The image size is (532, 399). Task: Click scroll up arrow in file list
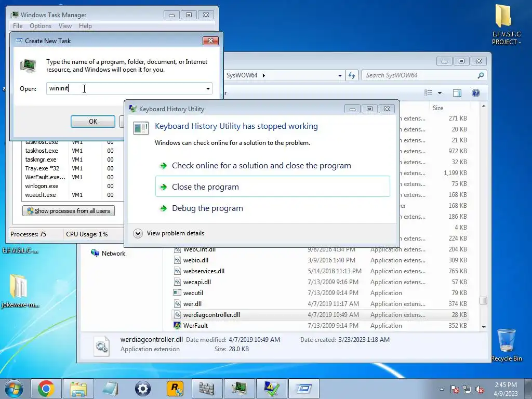click(x=484, y=106)
